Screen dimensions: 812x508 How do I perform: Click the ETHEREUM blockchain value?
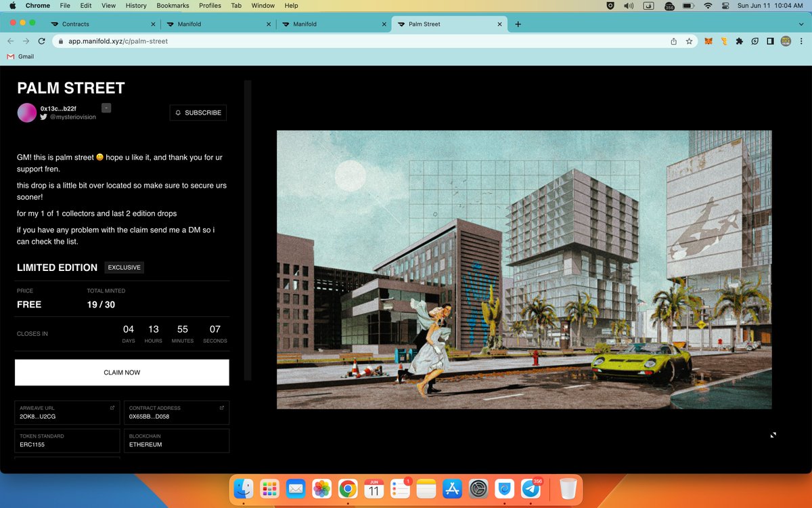pyautogui.click(x=145, y=445)
